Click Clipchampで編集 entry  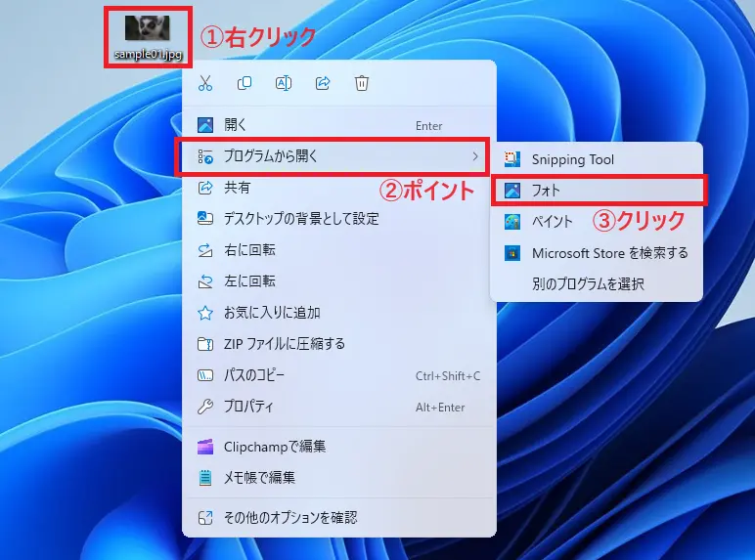pos(274,447)
